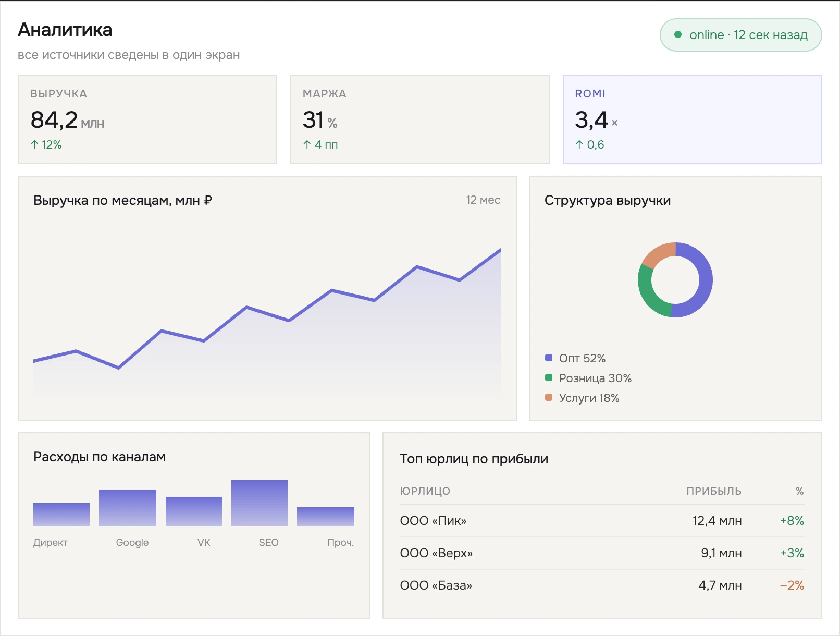Open the Выручка KPI card
The image size is (840, 636).
click(x=147, y=119)
